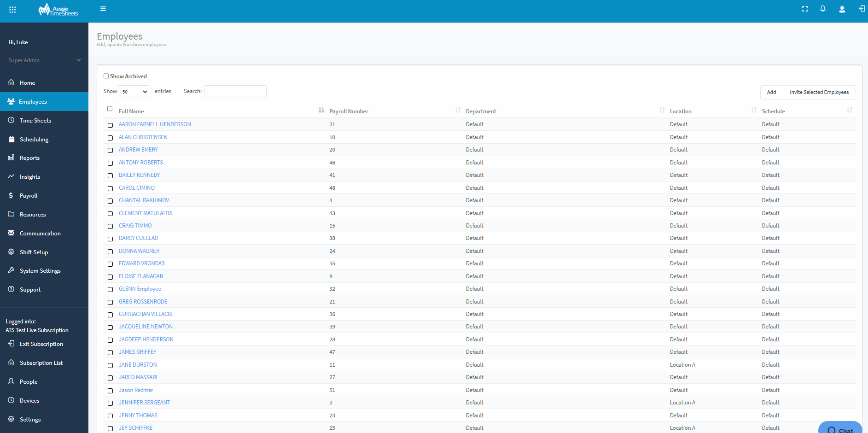The width and height of the screenshot is (868, 433).
Task: Open the Show entries dropdown
Action: click(x=133, y=92)
